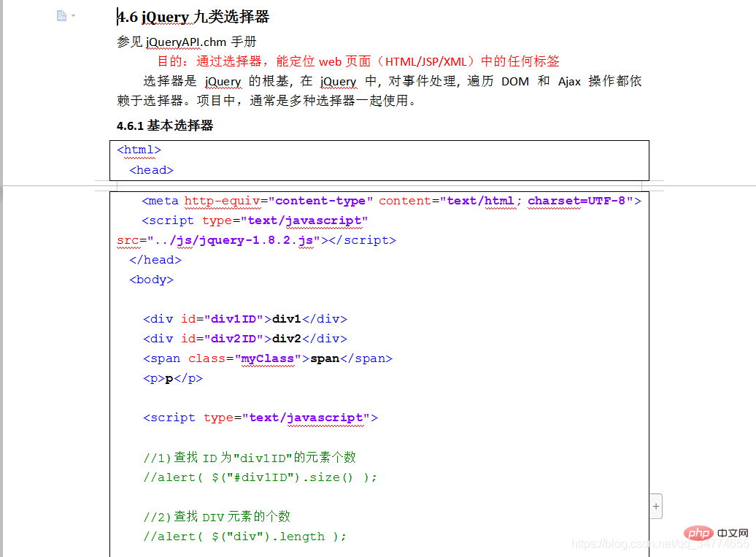Click the red purpose line starting with 目的
The width and height of the screenshot is (756, 557).
click(x=358, y=61)
